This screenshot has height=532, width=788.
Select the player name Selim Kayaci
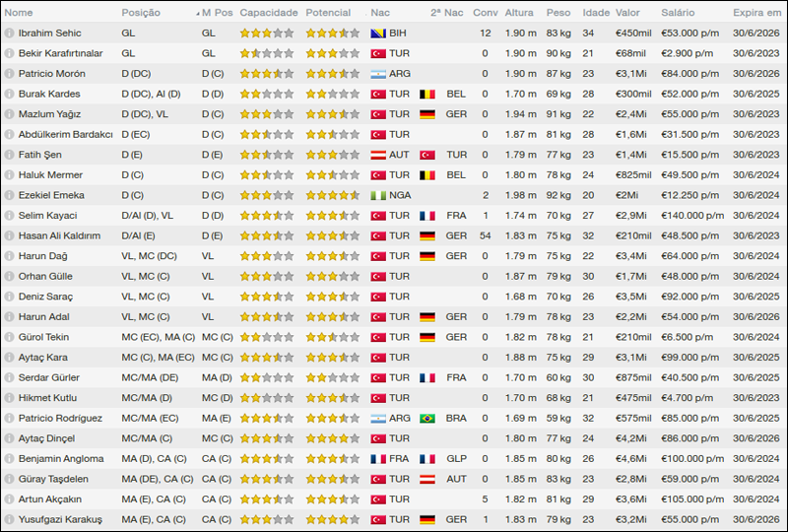tap(47, 216)
